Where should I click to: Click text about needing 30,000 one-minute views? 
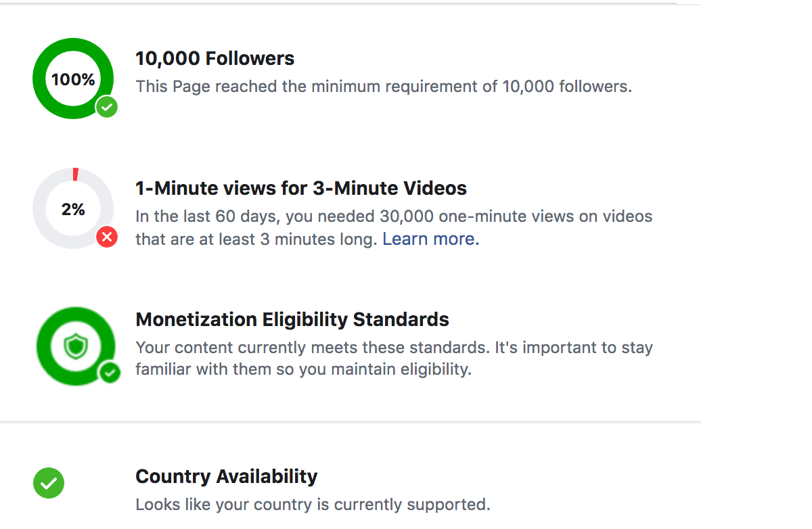point(393,217)
